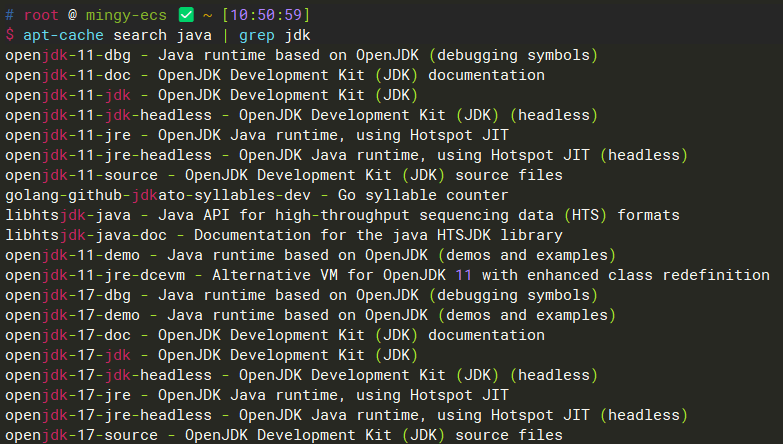This screenshot has width=783, height=444.
Task: Select the openjdk-17-dbg package name
Action: [x=68, y=295]
